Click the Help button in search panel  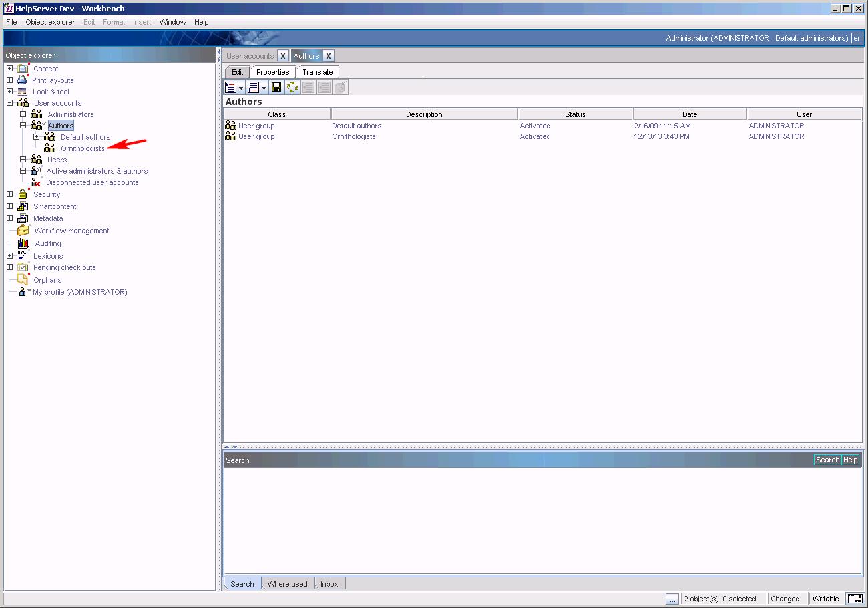click(x=850, y=460)
